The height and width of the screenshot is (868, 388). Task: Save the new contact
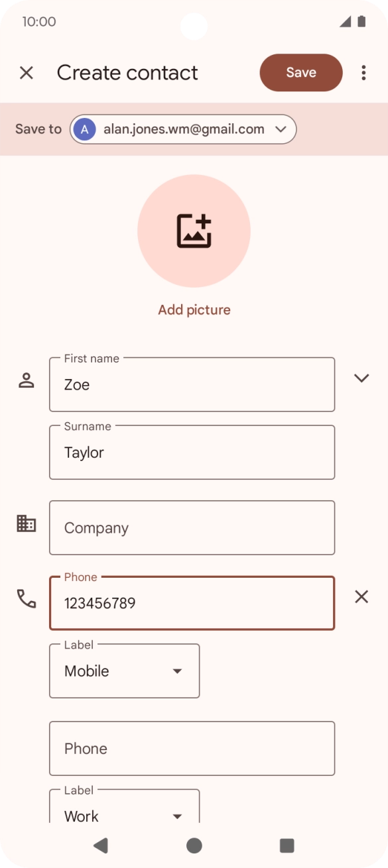(301, 73)
